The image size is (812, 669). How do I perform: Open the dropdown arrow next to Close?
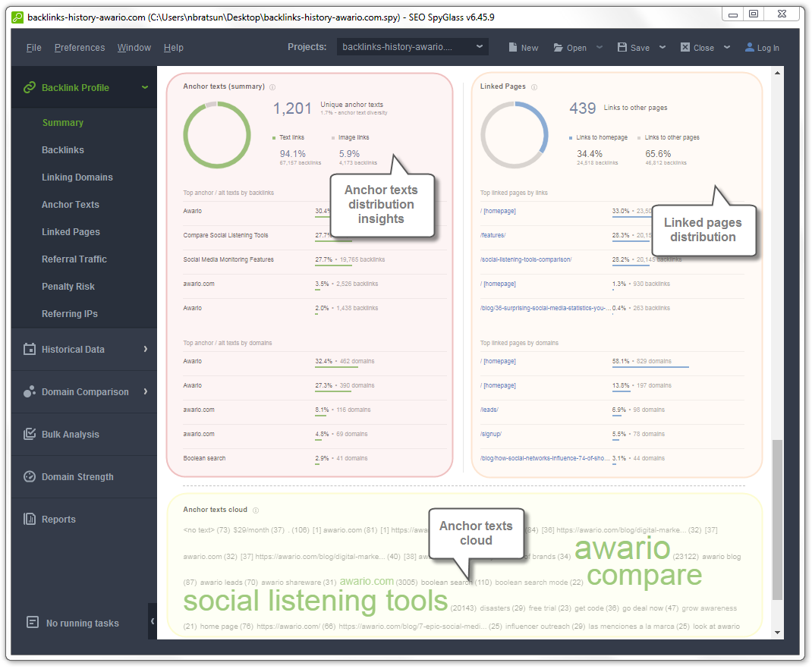(x=727, y=47)
